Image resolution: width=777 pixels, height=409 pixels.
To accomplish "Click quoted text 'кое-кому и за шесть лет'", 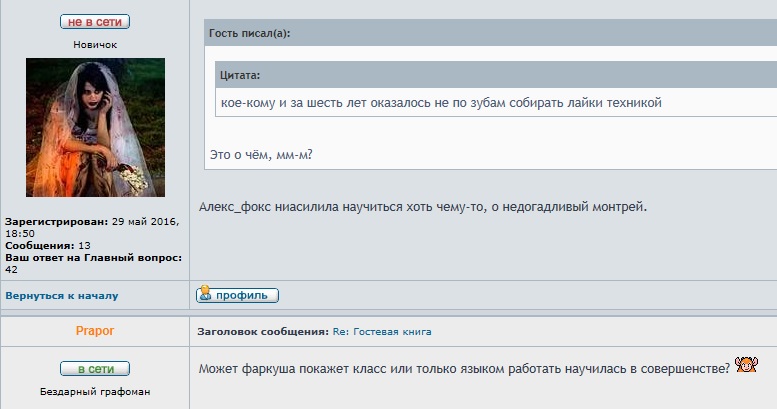I will [x=293, y=103].
